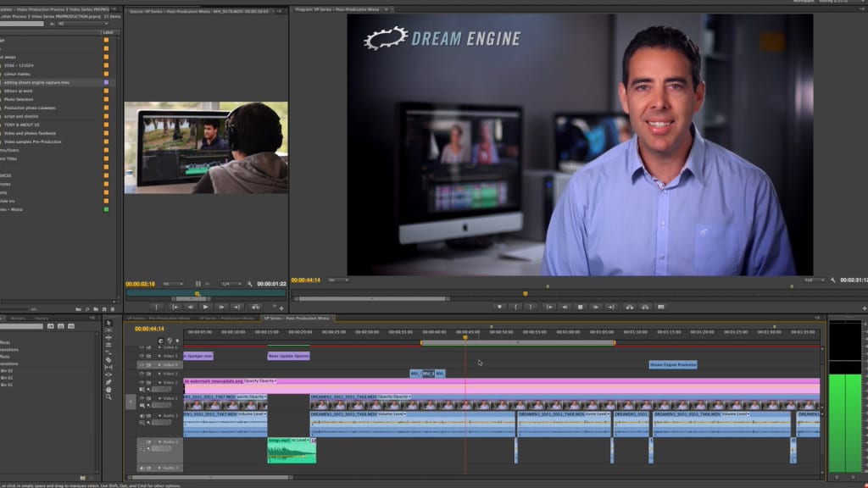Select the Slip tool
This screenshot has width=868, height=488.
(x=108, y=368)
